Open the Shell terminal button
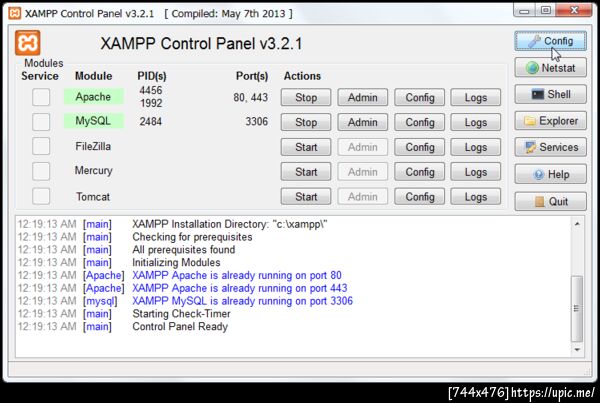 click(550, 94)
